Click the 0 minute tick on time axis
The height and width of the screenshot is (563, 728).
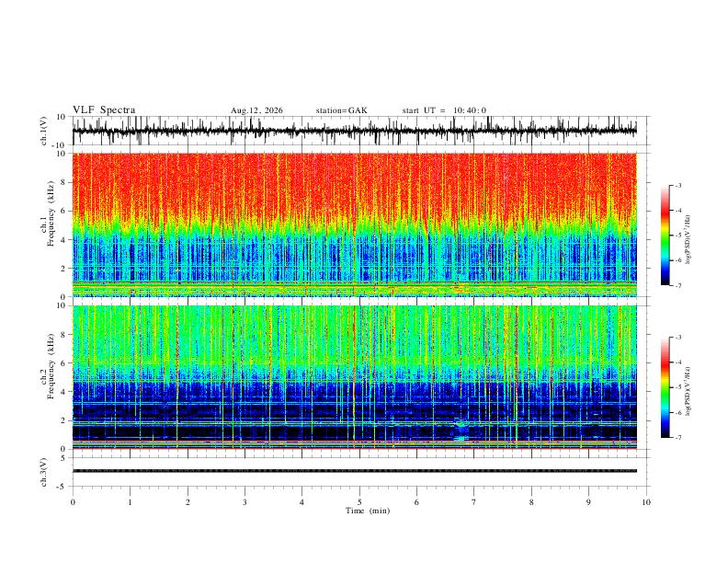73,502
